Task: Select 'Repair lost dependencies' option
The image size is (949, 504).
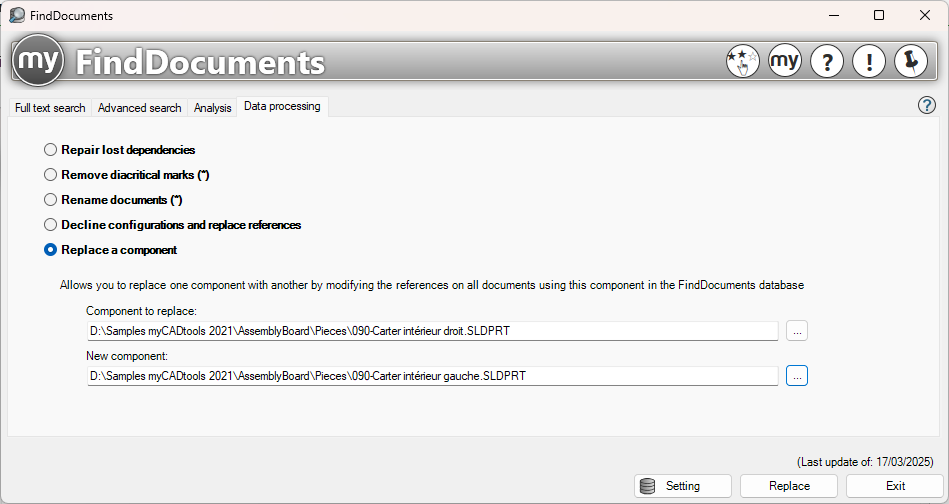Action: (x=51, y=150)
